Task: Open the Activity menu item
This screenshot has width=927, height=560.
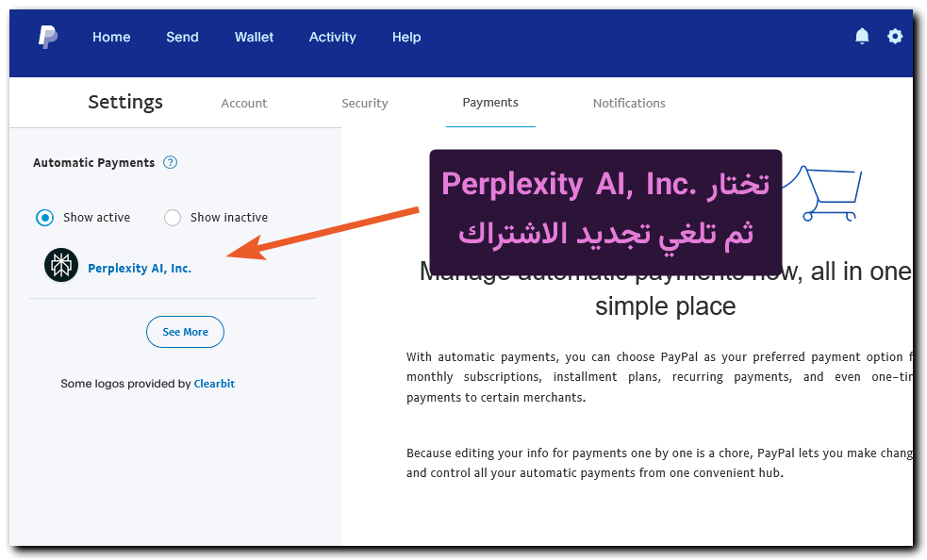Action: pyautogui.click(x=332, y=38)
